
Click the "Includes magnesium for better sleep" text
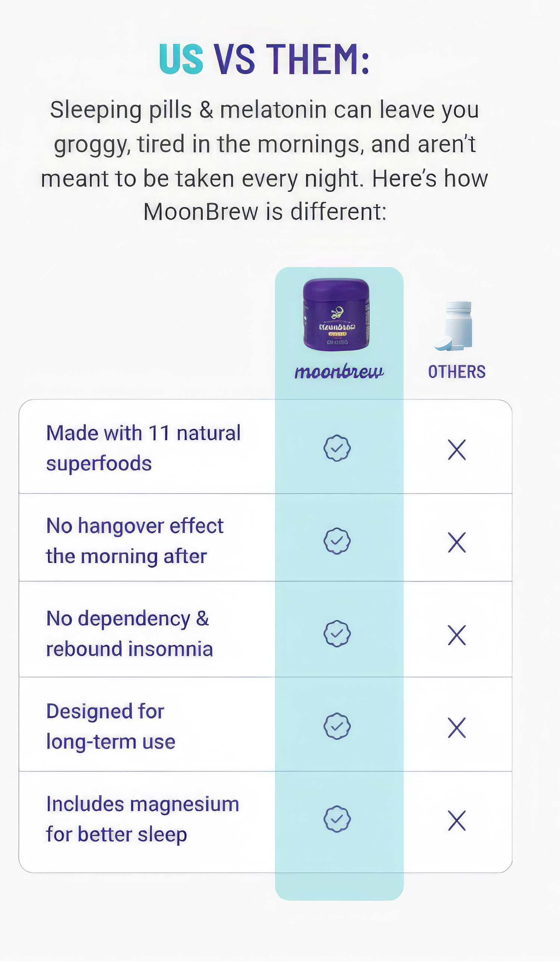pos(142,819)
